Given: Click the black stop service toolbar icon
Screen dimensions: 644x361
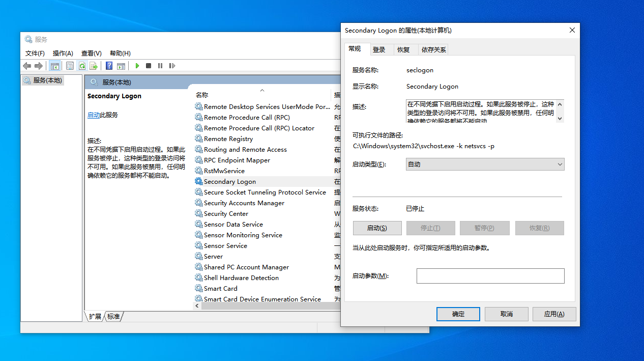Looking at the screenshot, I should click(x=148, y=66).
